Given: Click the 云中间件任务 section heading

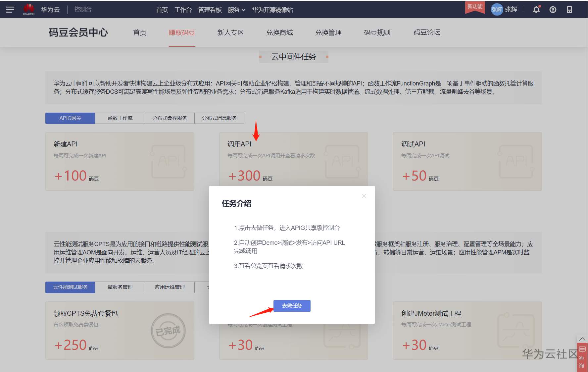Looking at the screenshot, I should click(294, 57).
